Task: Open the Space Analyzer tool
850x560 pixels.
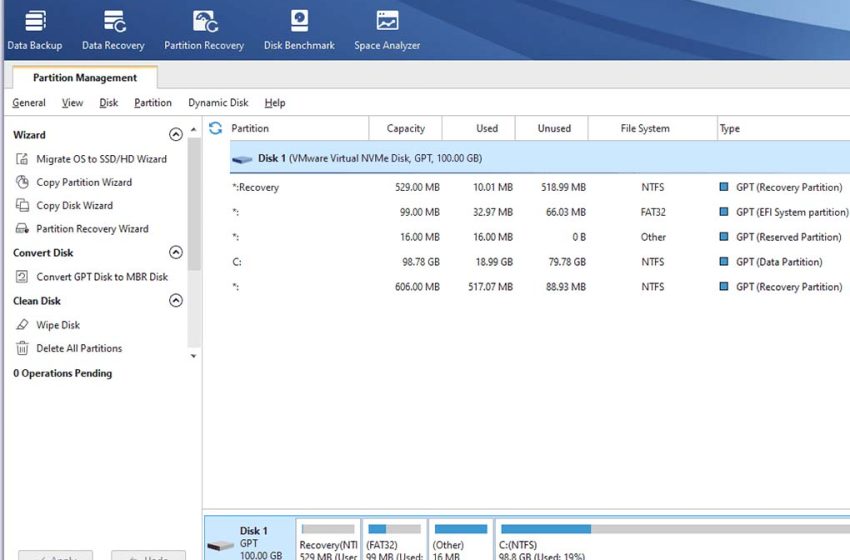Action: (387, 30)
